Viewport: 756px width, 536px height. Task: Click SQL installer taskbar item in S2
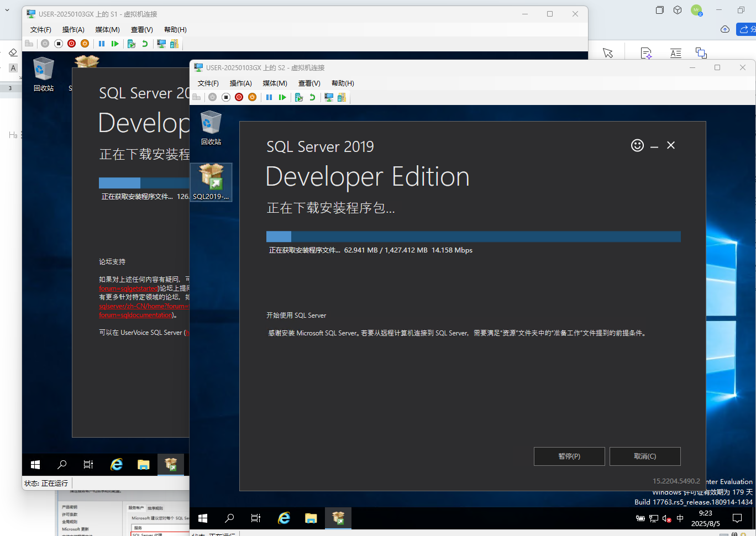[x=338, y=518]
